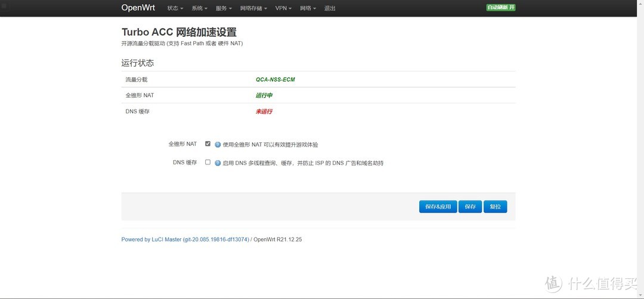Open the Powered by LuCI Master link
The width and height of the screenshot is (644, 299).
(185, 239)
